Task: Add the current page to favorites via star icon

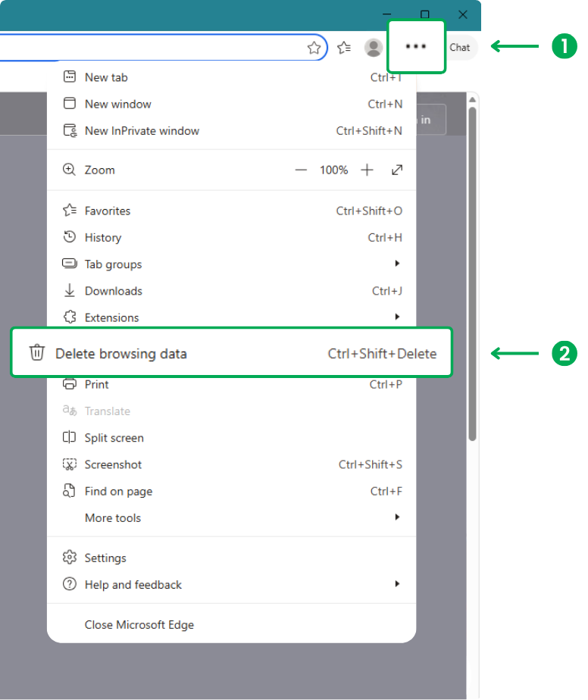Action: [314, 47]
